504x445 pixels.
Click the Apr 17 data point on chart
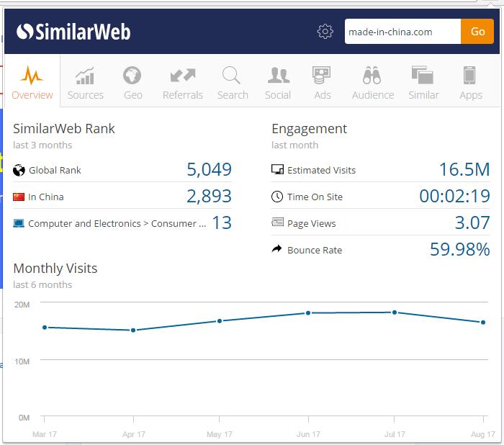click(x=132, y=331)
